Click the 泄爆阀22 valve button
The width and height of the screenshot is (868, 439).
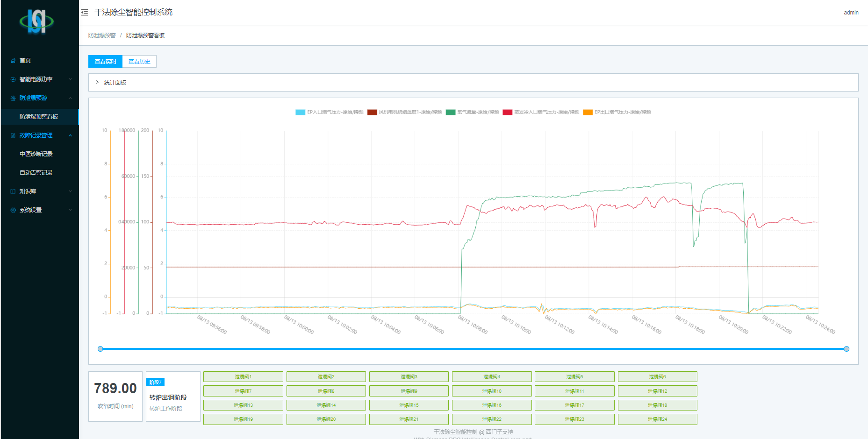click(x=492, y=419)
